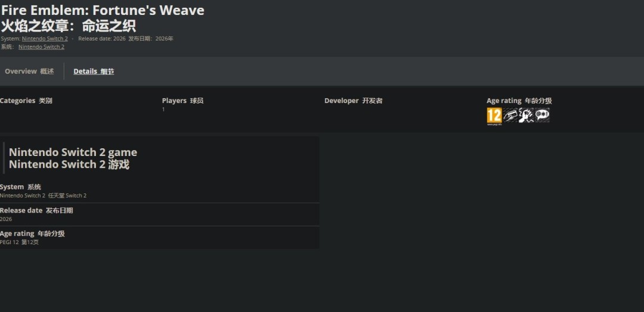This screenshot has height=312, width=644.
Task: Click the Chinese title 火焰之纹章：命运之织
Action: point(68,26)
